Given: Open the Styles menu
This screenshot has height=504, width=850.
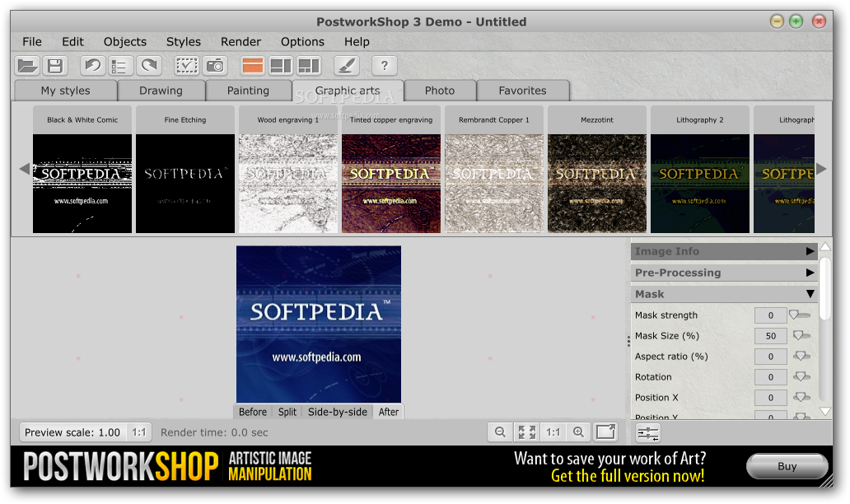Looking at the screenshot, I should [183, 42].
